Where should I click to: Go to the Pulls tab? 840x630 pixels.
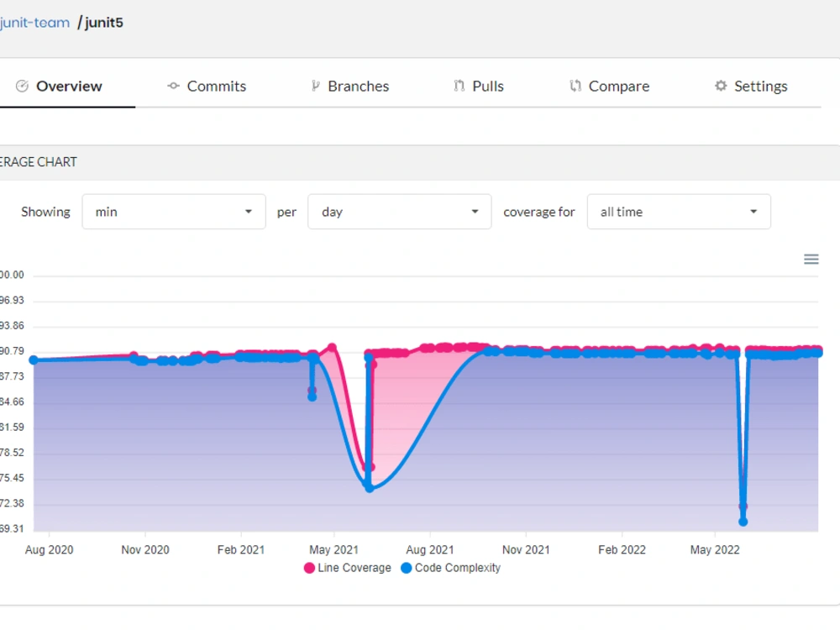point(479,87)
